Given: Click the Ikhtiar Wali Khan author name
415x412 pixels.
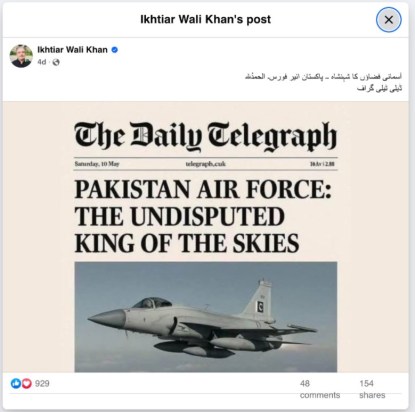Looking at the screenshot, I should [x=72, y=50].
